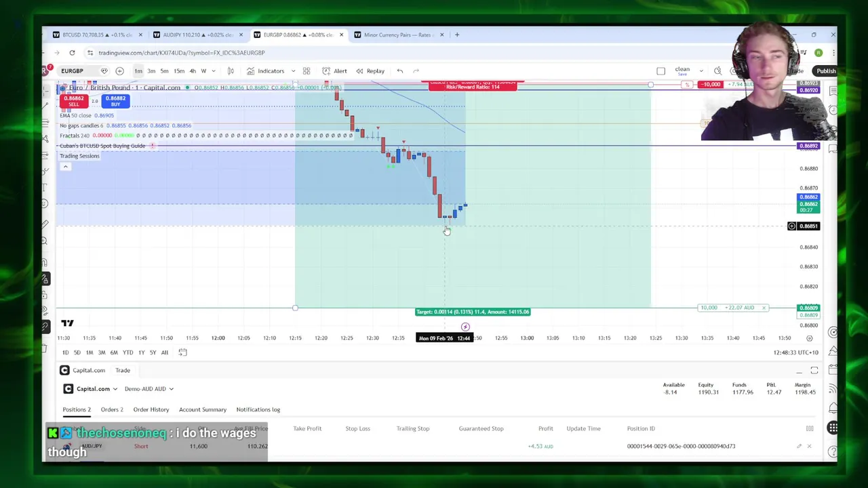Add symbol to compare with plus icon
The height and width of the screenshot is (488, 868).
click(119, 70)
